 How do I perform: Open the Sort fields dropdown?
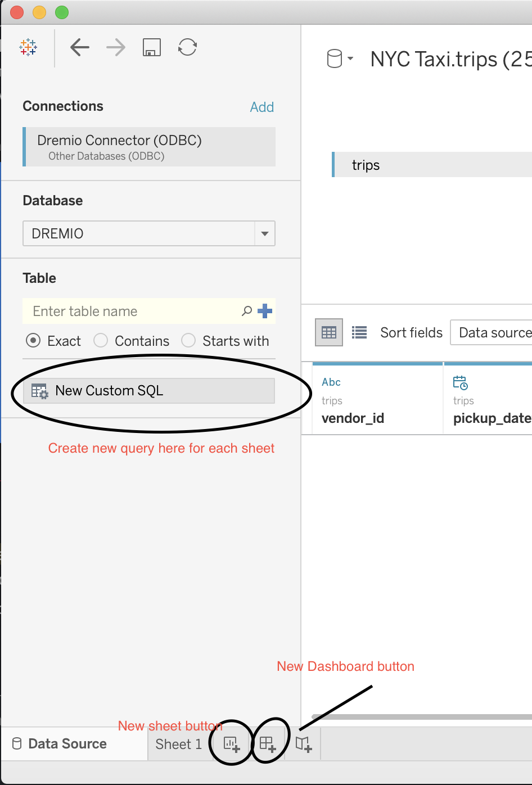[491, 332]
